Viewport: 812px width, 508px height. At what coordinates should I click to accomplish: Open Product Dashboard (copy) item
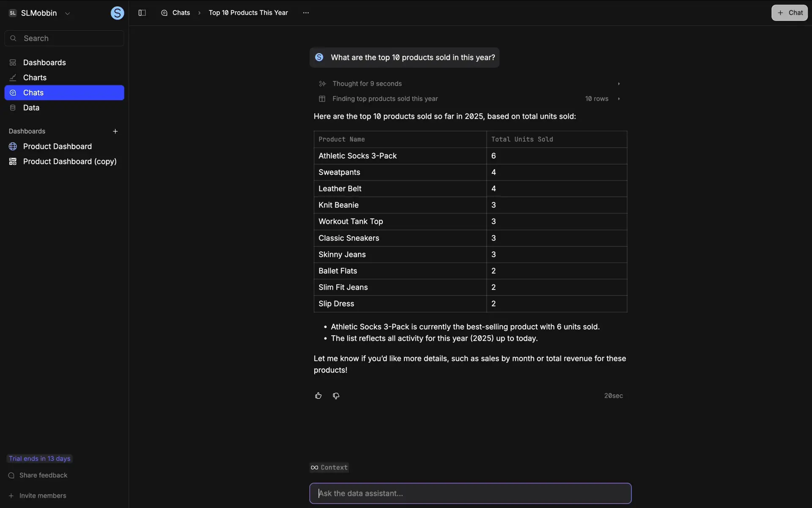click(69, 161)
